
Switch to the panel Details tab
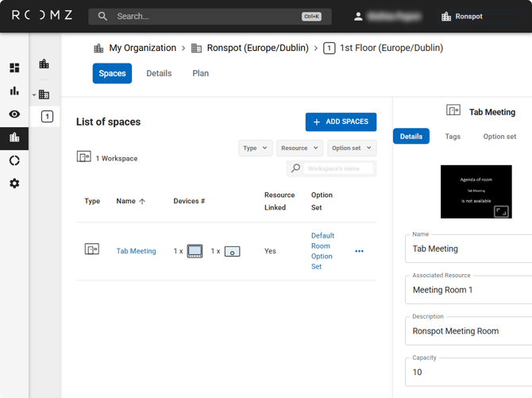click(411, 136)
